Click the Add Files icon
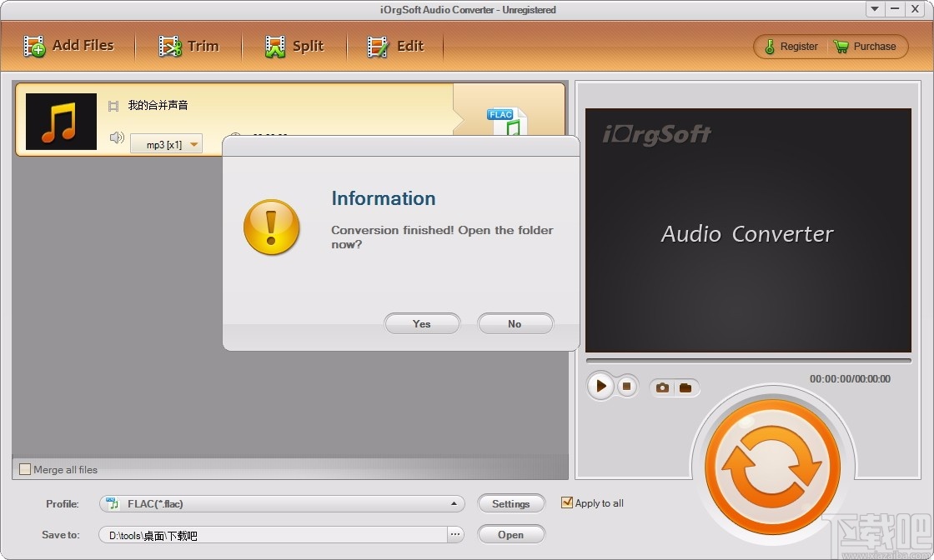This screenshot has height=560, width=934. click(x=33, y=46)
